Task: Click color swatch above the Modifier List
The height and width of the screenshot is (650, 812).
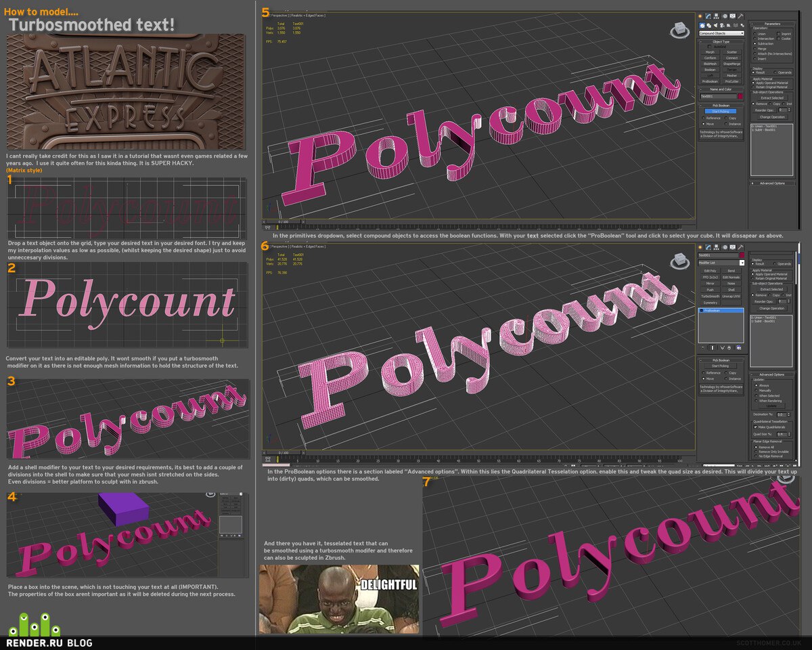Action: click(742, 255)
